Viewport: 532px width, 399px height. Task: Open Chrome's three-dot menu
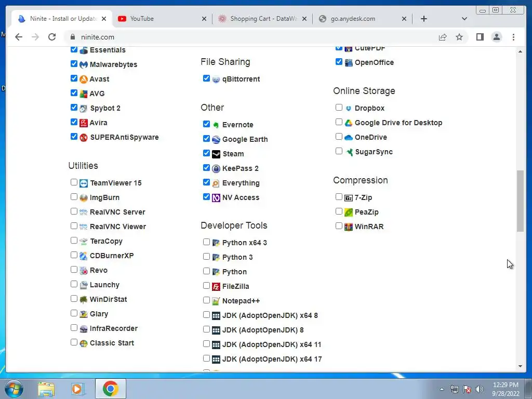point(513,37)
